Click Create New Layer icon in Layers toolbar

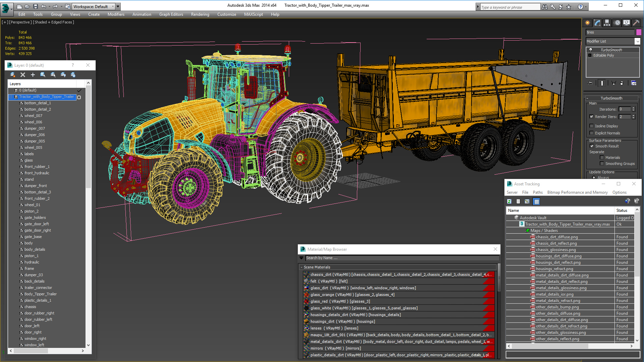coord(13,75)
